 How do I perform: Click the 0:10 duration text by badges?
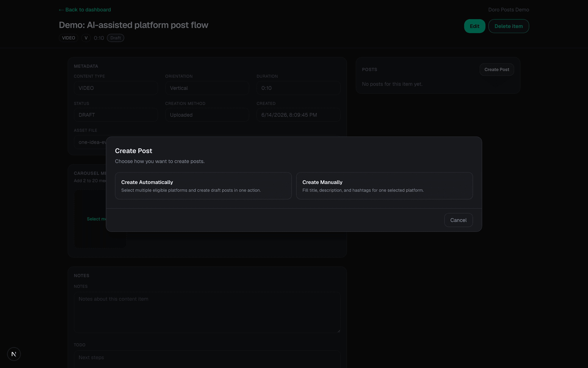pyautogui.click(x=99, y=38)
